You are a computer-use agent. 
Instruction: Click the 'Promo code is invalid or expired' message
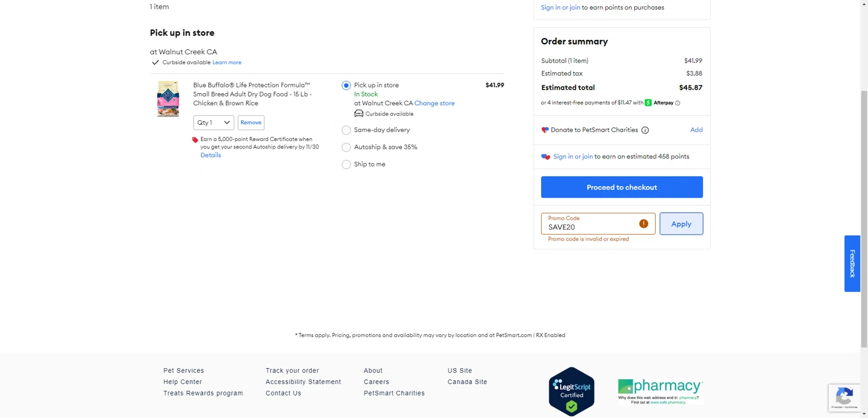pyautogui.click(x=589, y=239)
